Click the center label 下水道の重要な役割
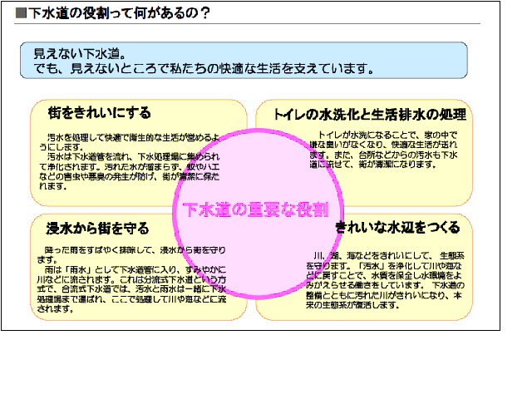The width and height of the screenshot is (532, 399). (254, 209)
